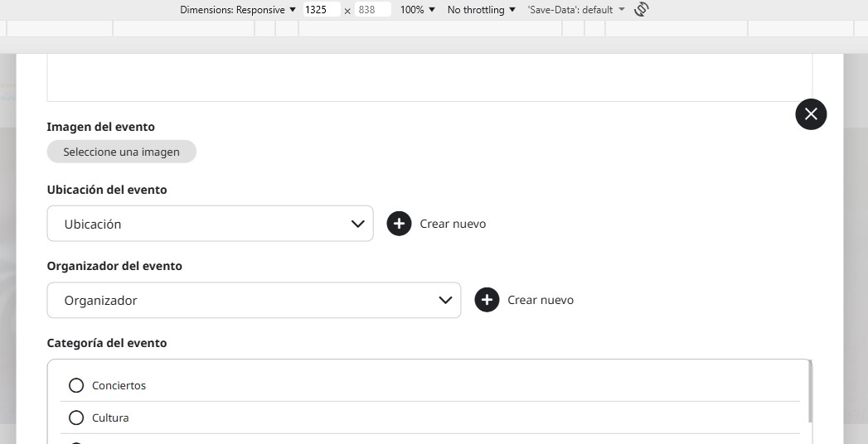868x444 pixels.
Task: Open the Dimensions: Responsive dropdown
Action: coord(238,10)
